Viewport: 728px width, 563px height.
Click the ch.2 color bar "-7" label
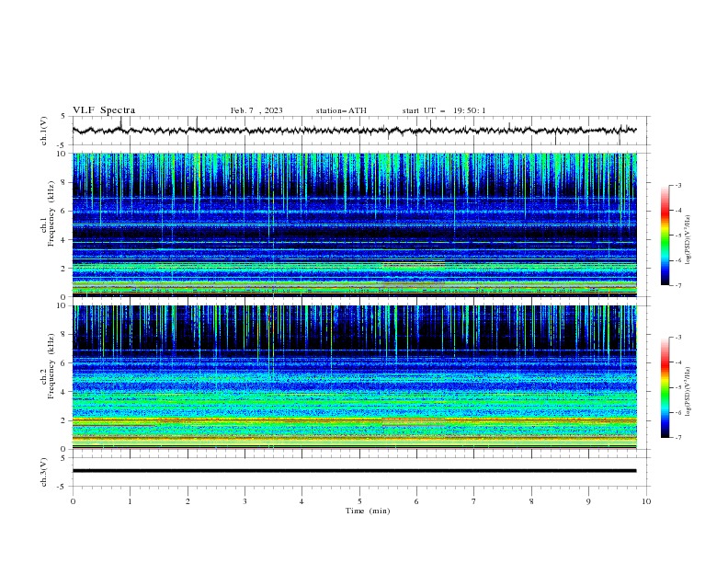click(678, 438)
